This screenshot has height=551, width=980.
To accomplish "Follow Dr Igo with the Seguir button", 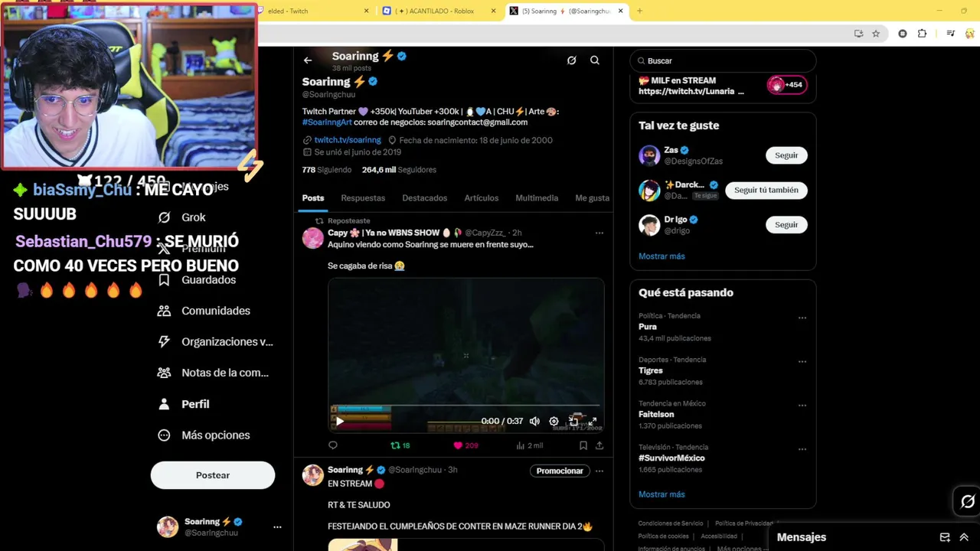I will point(786,225).
